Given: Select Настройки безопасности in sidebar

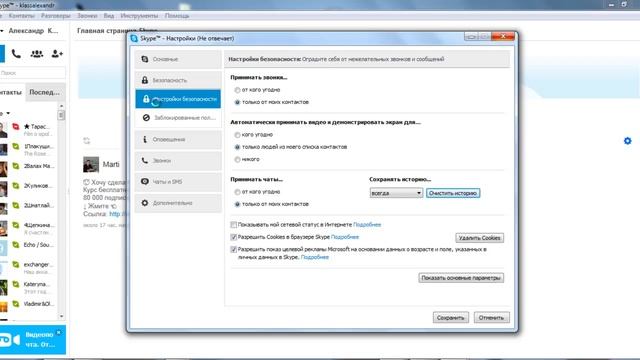Looking at the screenshot, I should (x=178, y=99).
